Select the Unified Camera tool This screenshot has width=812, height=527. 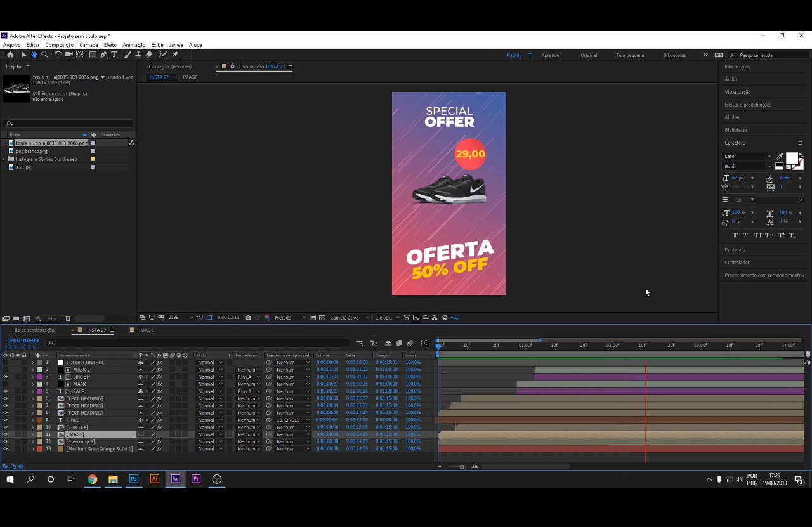point(69,55)
